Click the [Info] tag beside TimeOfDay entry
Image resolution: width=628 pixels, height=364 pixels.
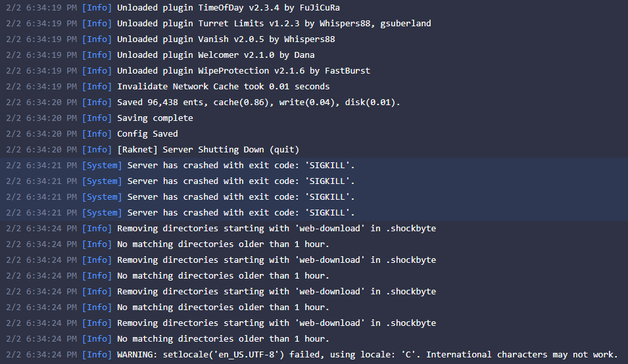(x=97, y=7)
